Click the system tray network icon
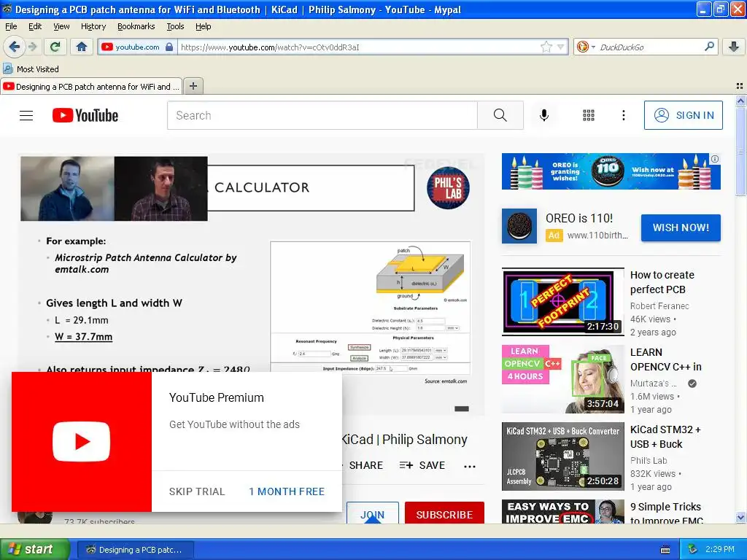The image size is (747, 560). pyautogui.click(x=692, y=550)
